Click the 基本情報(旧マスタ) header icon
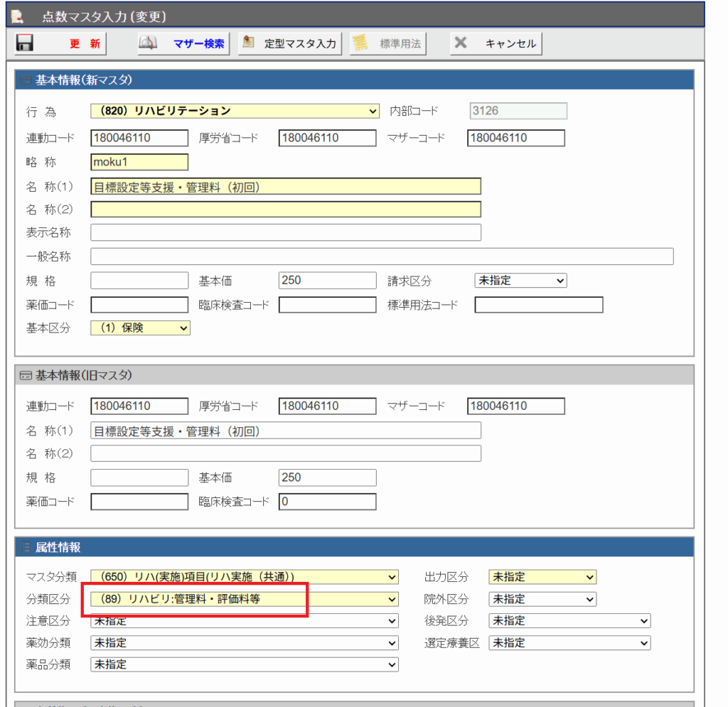This screenshot has height=707, width=728. tap(26, 375)
